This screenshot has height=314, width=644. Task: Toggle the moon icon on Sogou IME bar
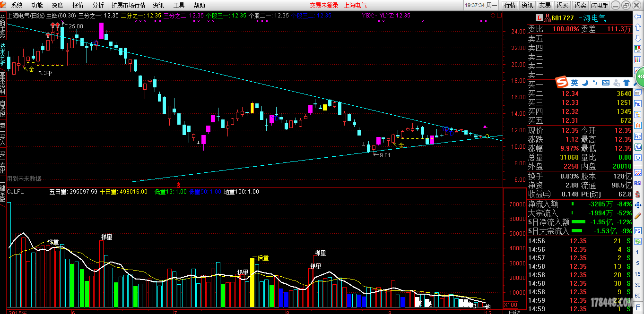pyautogui.click(x=585, y=82)
